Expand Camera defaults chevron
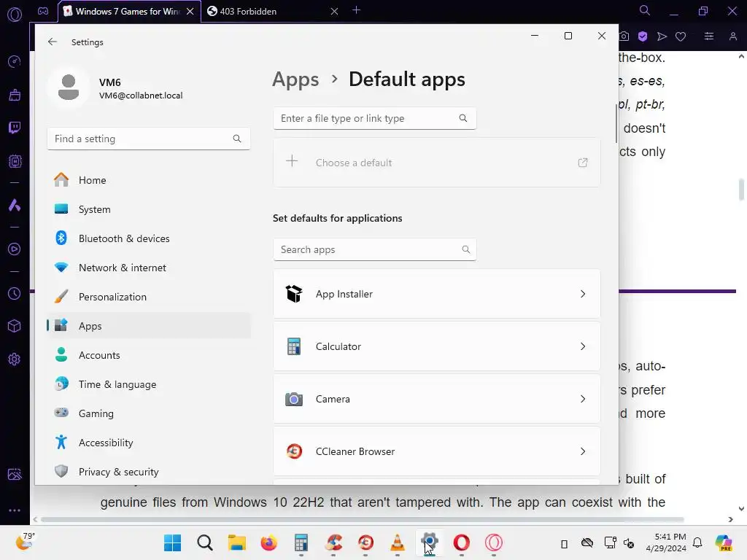Screen dimensions: 747x560 coord(583,399)
